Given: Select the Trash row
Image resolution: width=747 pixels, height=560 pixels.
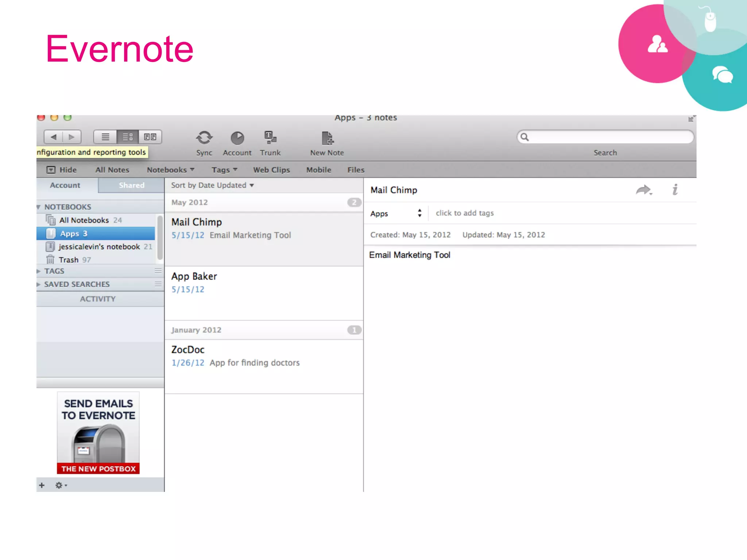Looking at the screenshot, I should 96,260.
